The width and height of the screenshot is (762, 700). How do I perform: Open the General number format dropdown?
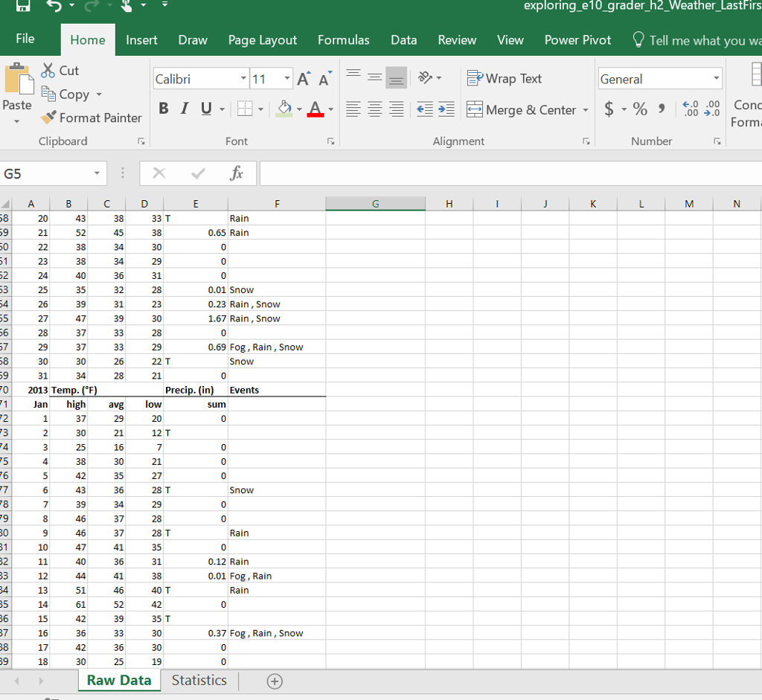coord(717,77)
